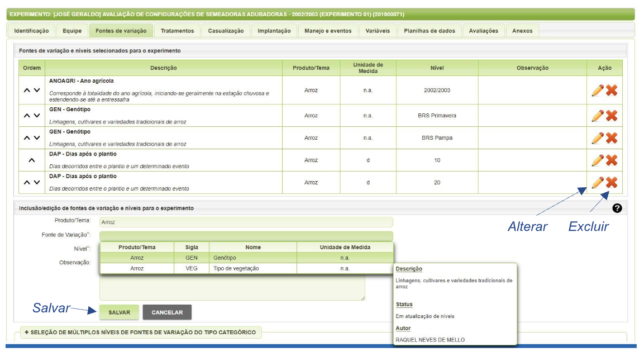
Task: Move the DAP level 20 row up
Action: (27, 182)
